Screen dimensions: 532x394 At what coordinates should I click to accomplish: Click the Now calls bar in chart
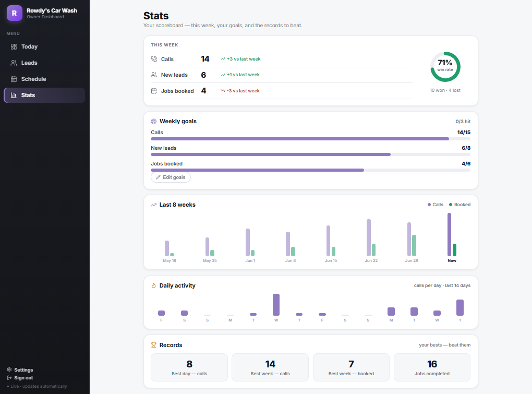click(x=449, y=234)
